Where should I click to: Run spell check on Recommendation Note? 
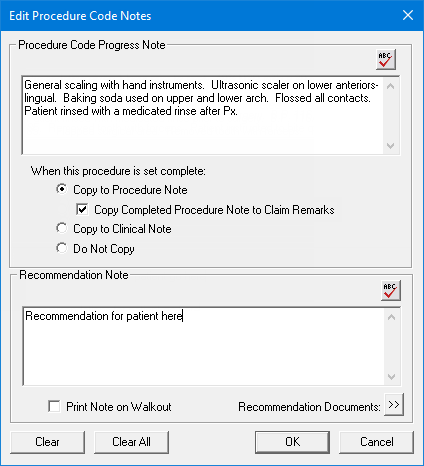click(x=391, y=290)
